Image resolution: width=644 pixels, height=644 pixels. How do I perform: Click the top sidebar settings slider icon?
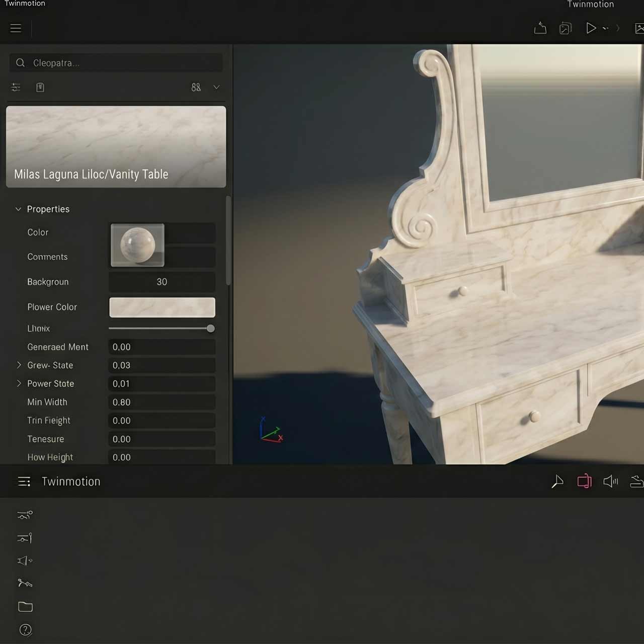click(25, 515)
